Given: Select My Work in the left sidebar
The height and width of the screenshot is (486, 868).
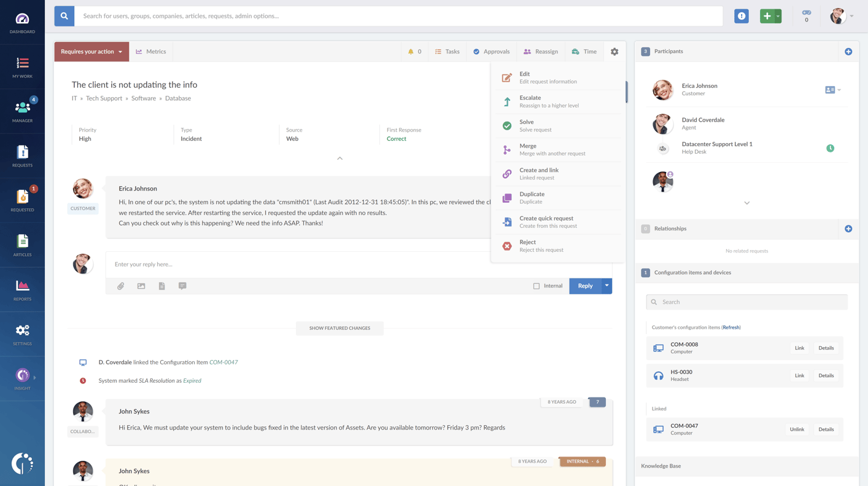Looking at the screenshot, I should (22, 66).
